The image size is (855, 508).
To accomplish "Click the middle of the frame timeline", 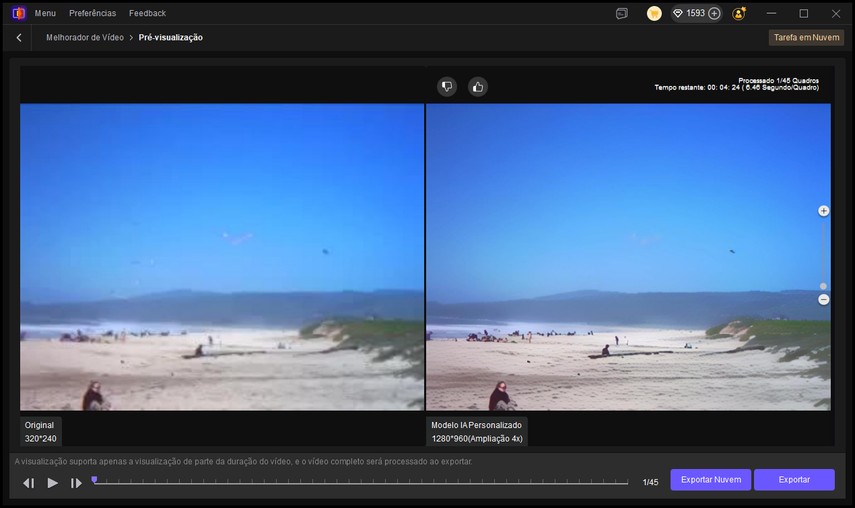I will point(360,482).
